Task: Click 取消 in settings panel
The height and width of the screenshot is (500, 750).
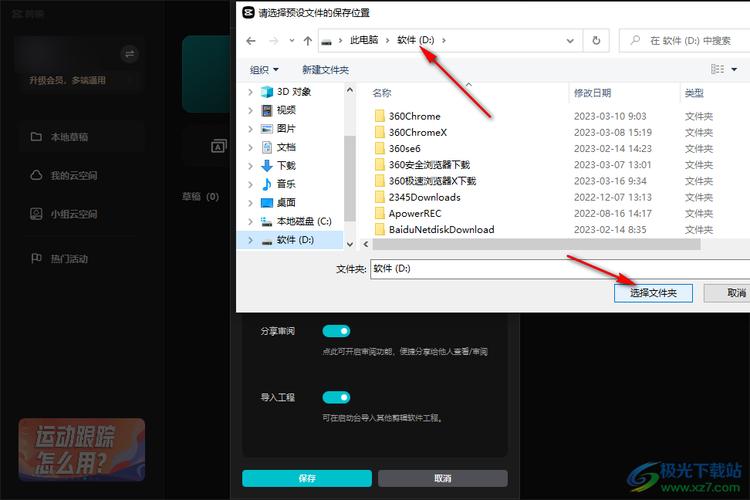Action: click(x=443, y=478)
